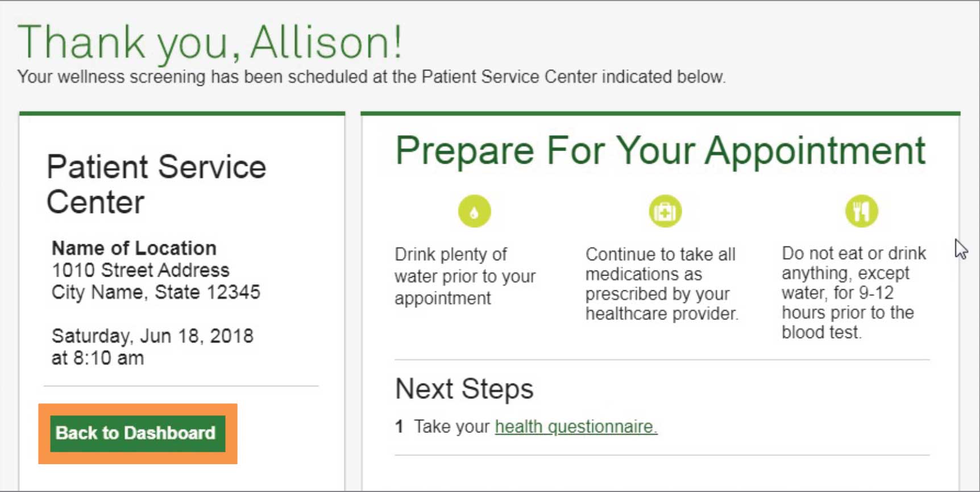980x492 pixels.
Task: Click the medical kit icon
Action: [665, 211]
